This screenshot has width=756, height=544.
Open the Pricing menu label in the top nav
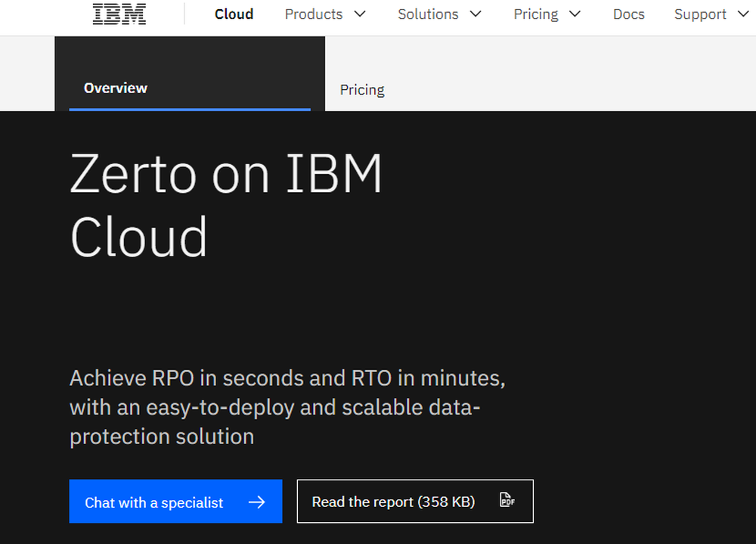tap(536, 14)
